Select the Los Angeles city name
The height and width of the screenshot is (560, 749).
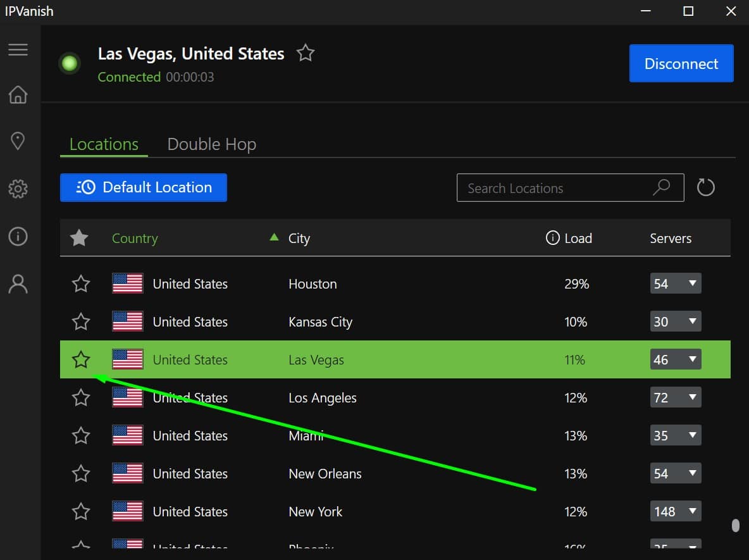pyautogui.click(x=323, y=398)
